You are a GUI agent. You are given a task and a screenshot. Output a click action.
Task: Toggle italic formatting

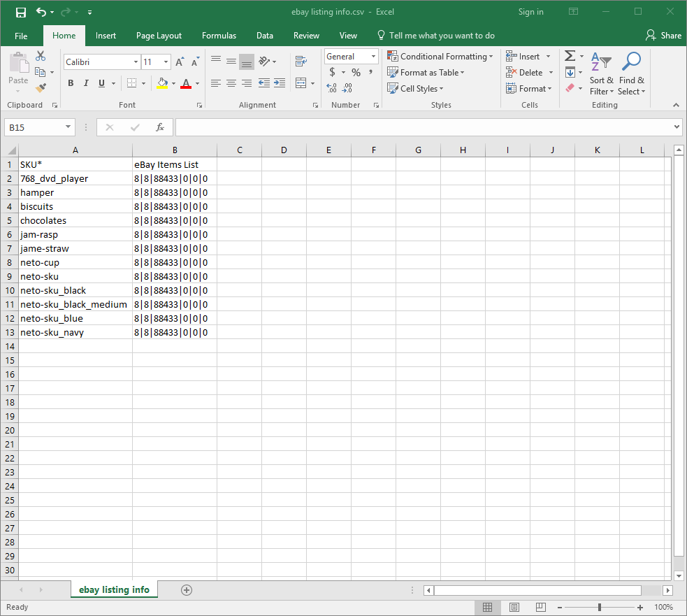[x=87, y=83]
